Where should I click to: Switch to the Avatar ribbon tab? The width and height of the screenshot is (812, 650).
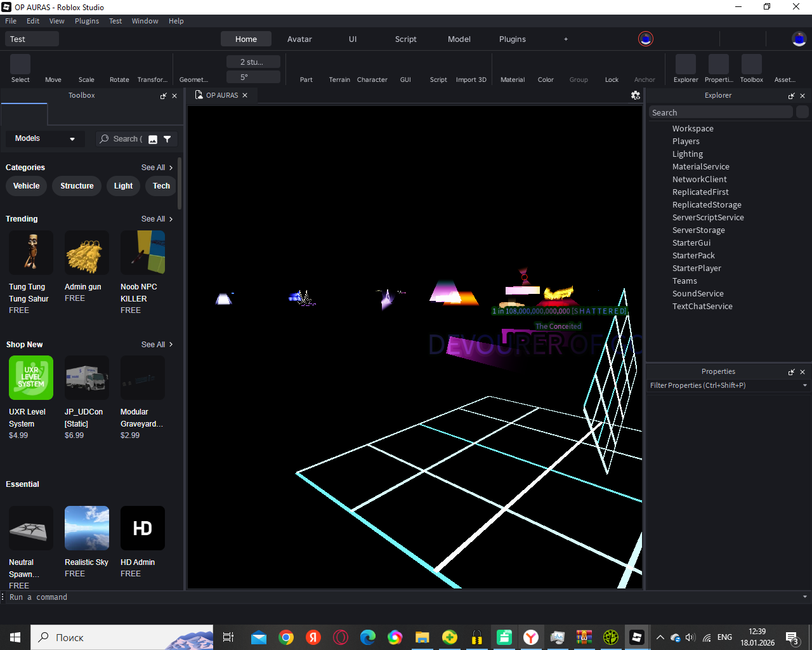click(x=299, y=39)
